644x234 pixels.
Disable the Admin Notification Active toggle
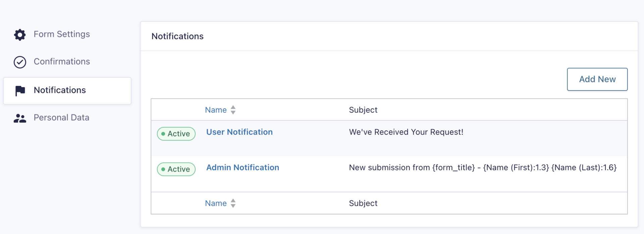coord(176,169)
